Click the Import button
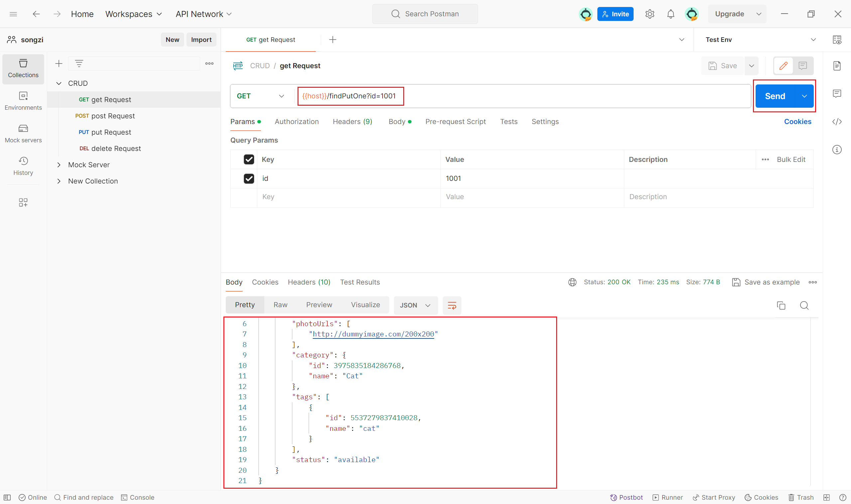This screenshot has height=504, width=851. click(201, 40)
